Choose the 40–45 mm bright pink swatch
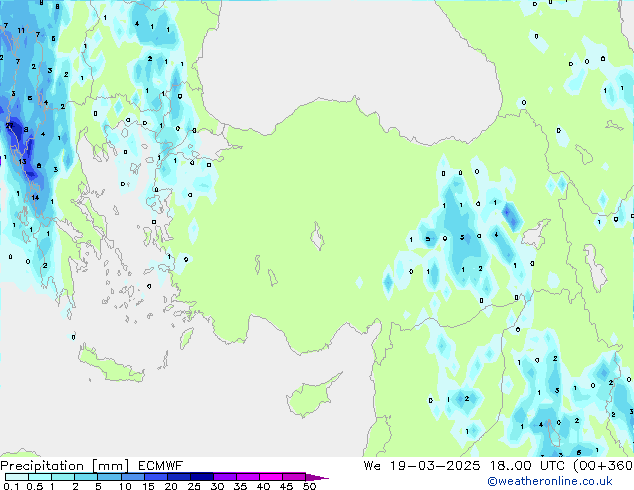Image resolution: width=634 pixels, height=490 pixels. click(x=271, y=477)
